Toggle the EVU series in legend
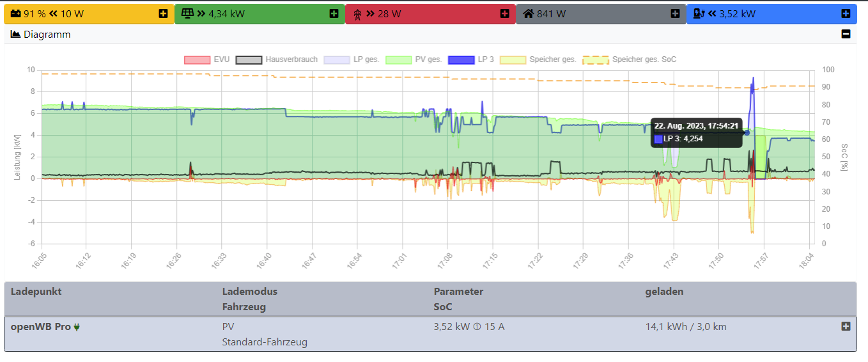Screen dimensions: 868x362 pyautogui.click(x=206, y=59)
